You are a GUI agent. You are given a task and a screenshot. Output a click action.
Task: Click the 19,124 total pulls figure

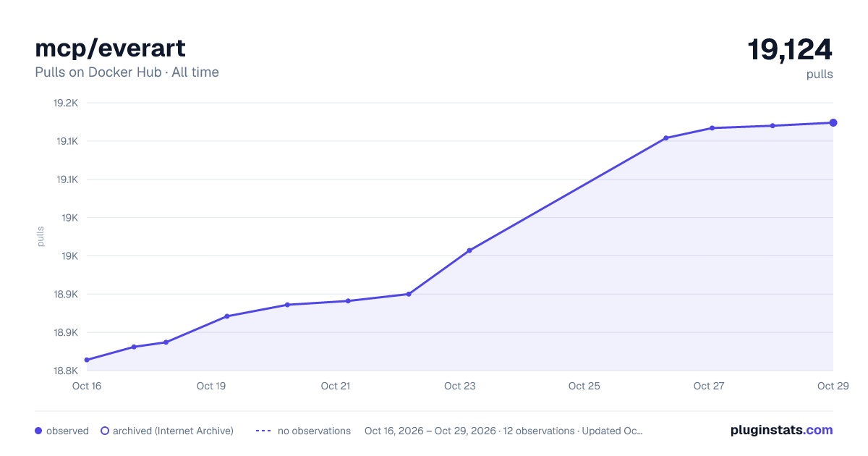(x=790, y=50)
